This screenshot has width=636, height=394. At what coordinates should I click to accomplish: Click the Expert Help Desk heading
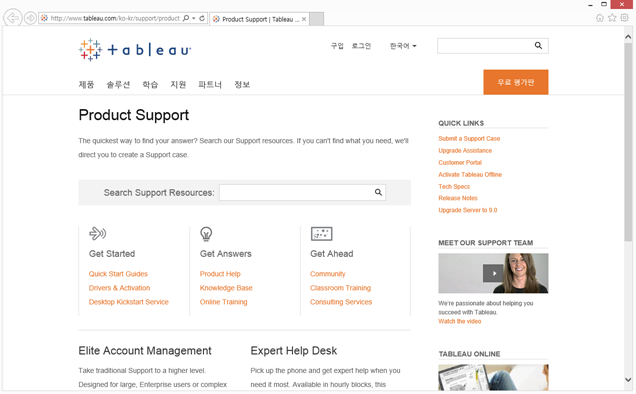point(294,351)
